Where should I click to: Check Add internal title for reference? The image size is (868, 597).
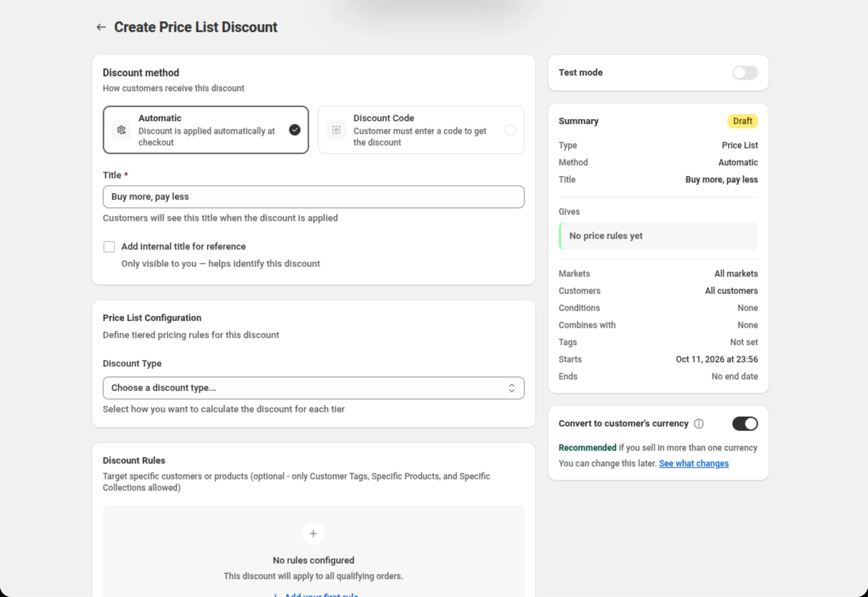click(x=109, y=247)
